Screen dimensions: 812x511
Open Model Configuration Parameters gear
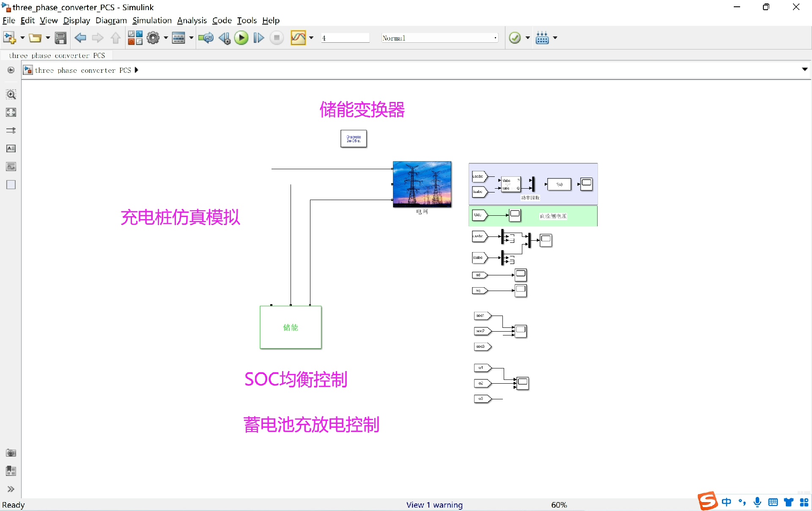153,38
